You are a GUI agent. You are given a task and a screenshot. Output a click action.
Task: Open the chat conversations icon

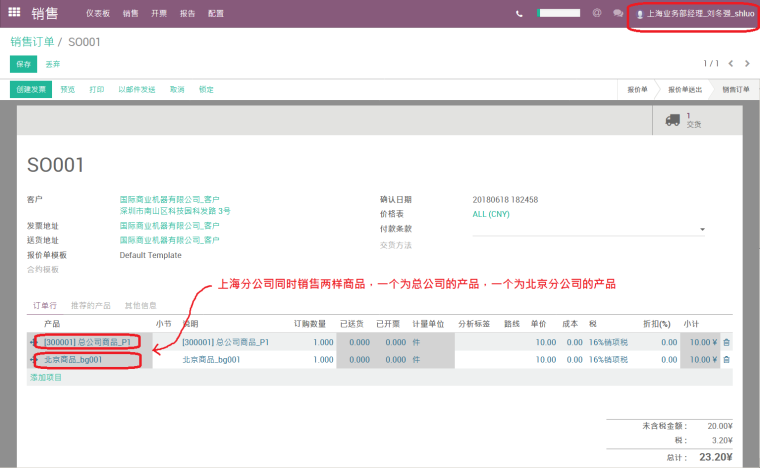tap(618, 13)
